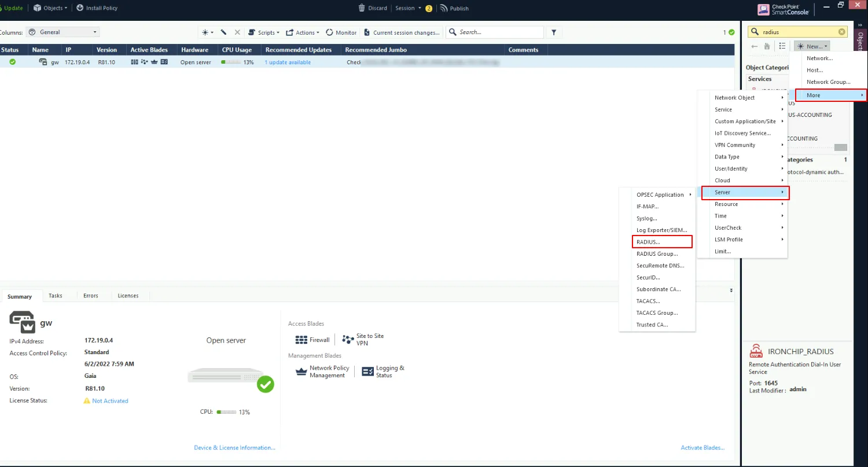Click the filter funnel icon
This screenshot has height=467, width=868.
click(x=554, y=32)
